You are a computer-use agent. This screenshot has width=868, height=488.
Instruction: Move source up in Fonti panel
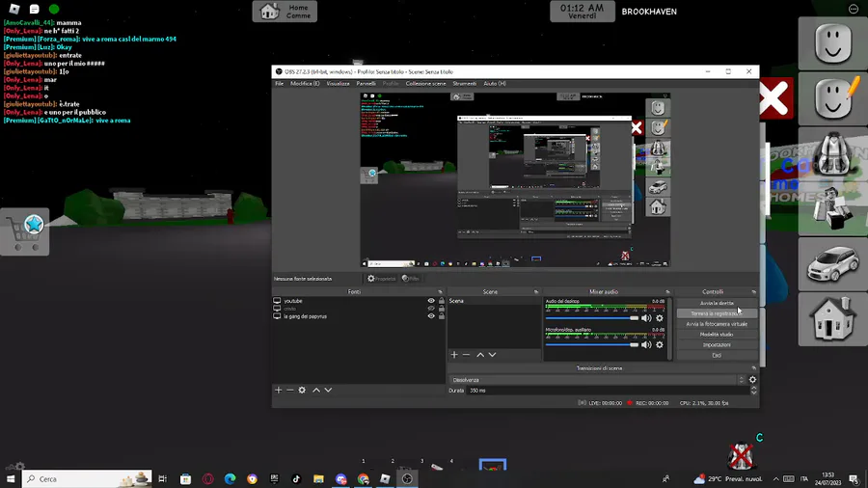click(316, 390)
